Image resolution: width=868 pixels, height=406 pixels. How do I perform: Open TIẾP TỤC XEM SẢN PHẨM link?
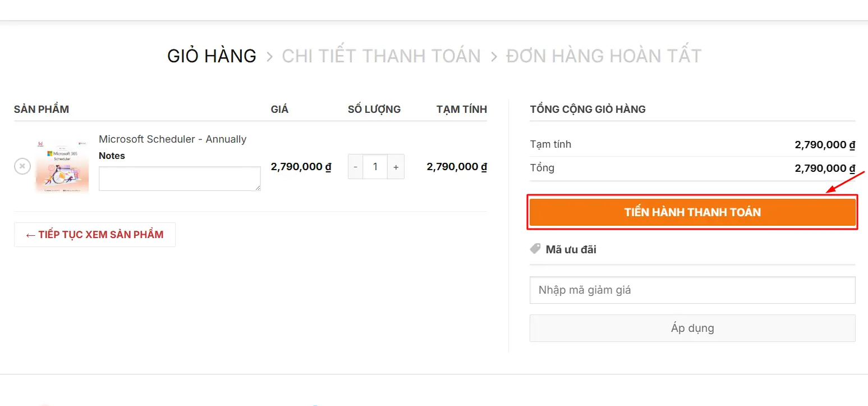94,234
